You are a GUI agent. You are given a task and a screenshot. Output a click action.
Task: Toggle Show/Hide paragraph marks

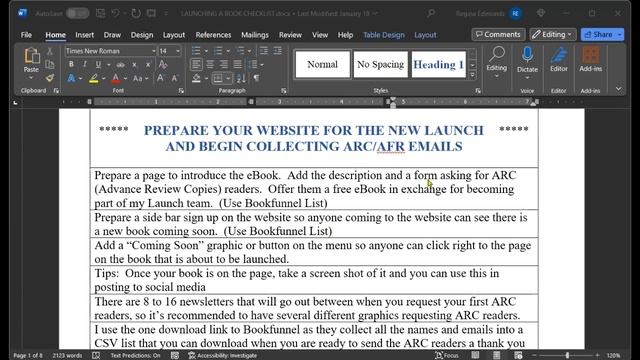pos(256,78)
